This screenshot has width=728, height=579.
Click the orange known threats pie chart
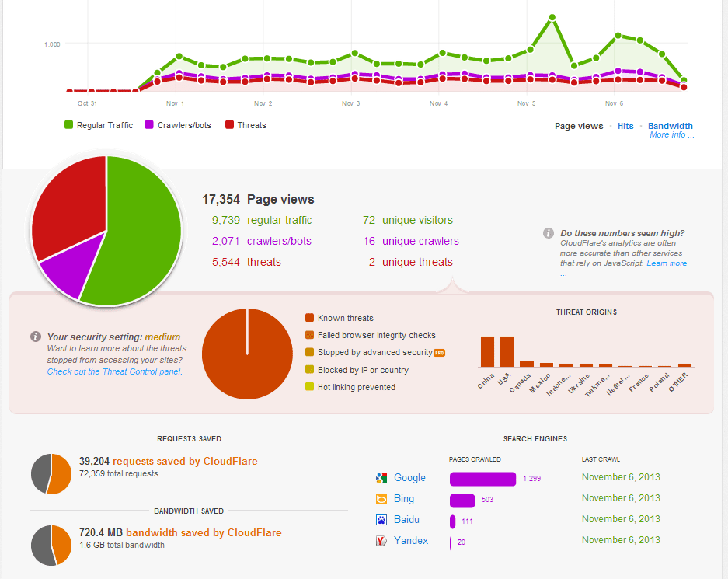tap(248, 354)
